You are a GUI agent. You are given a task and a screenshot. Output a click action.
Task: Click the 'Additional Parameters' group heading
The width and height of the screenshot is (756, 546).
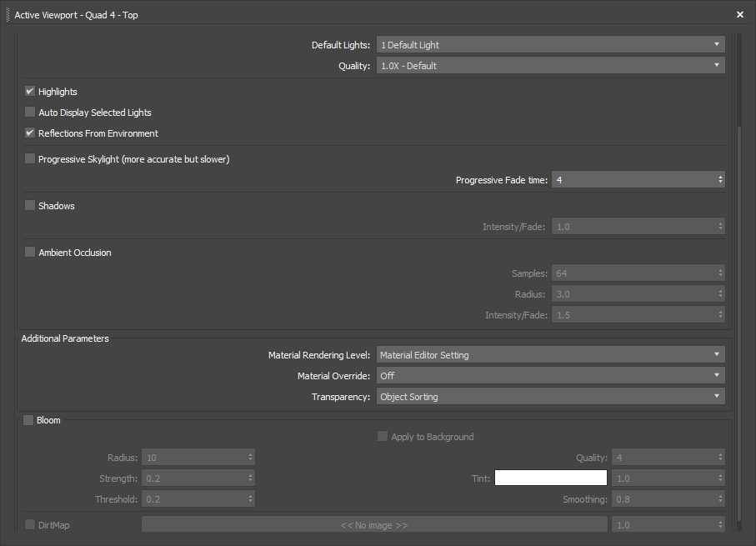(x=65, y=338)
